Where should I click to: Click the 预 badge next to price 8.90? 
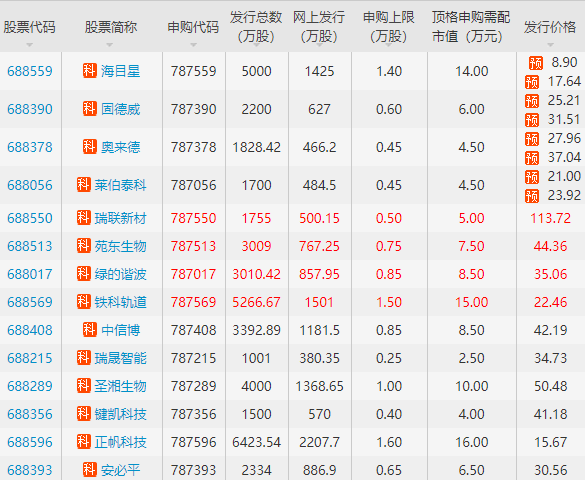pyautogui.click(x=536, y=63)
